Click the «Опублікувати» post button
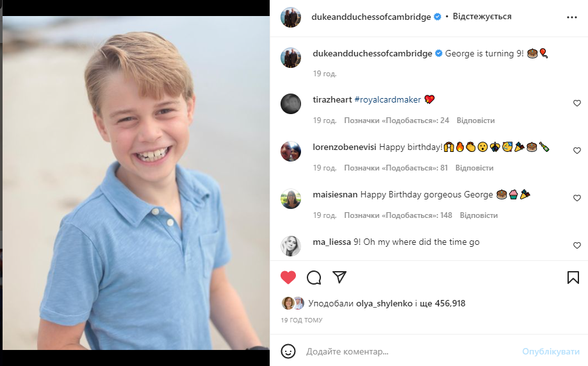588x366 pixels. pyautogui.click(x=551, y=352)
